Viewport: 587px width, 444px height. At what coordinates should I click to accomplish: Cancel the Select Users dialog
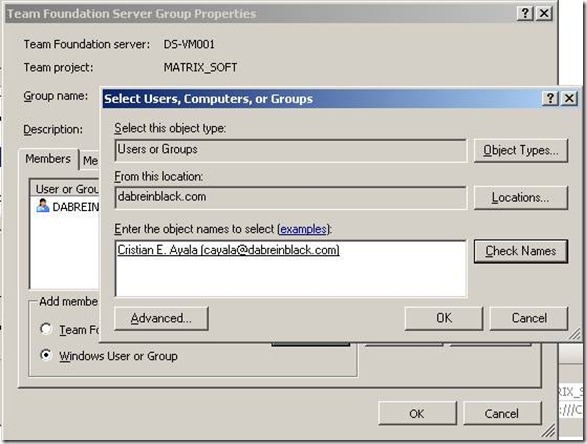click(x=529, y=318)
